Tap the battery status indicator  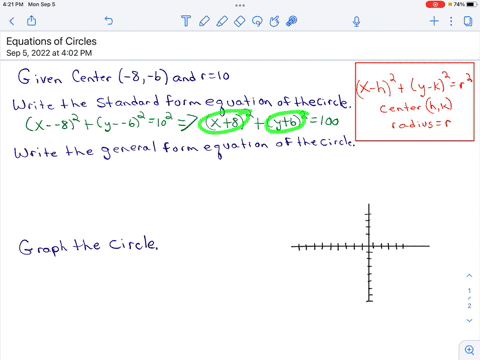(472, 4)
